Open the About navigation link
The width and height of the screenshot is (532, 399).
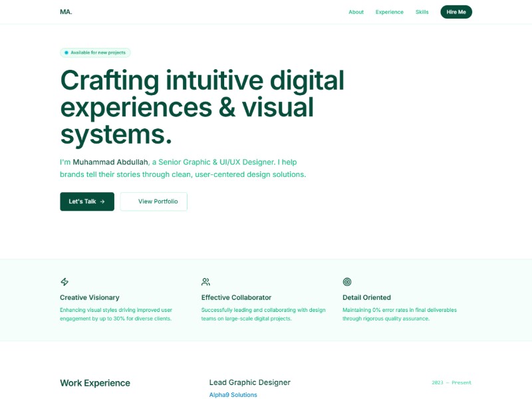click(x=356, y=12)
